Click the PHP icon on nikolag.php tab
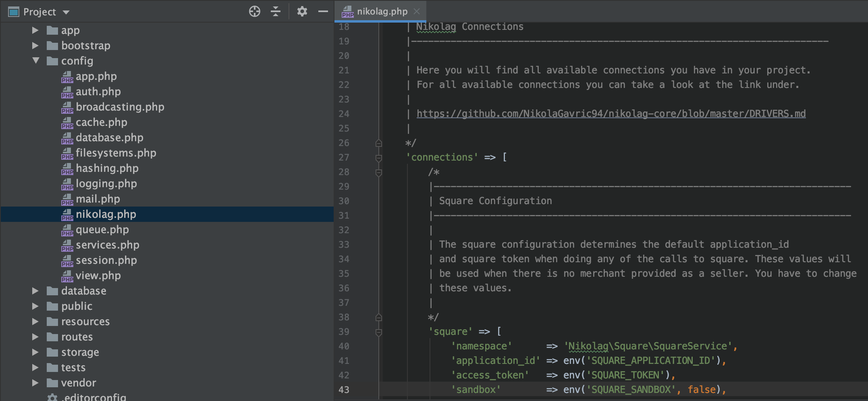 tap(347, 12)
